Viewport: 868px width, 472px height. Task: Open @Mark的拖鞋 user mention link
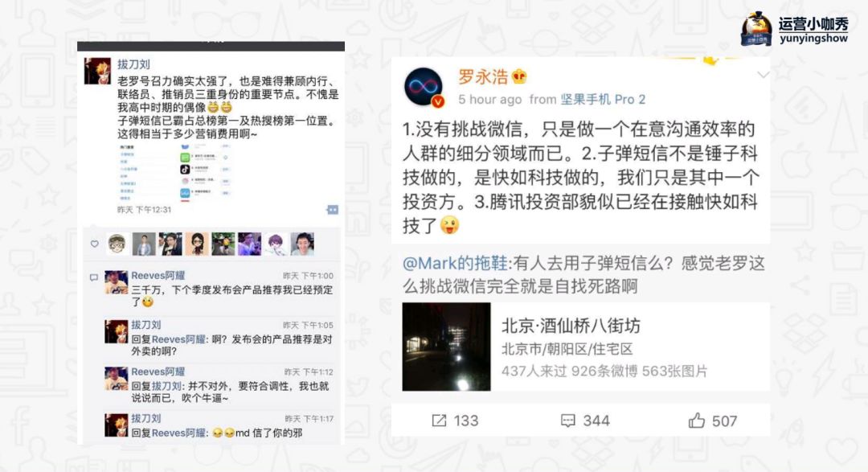455,263
